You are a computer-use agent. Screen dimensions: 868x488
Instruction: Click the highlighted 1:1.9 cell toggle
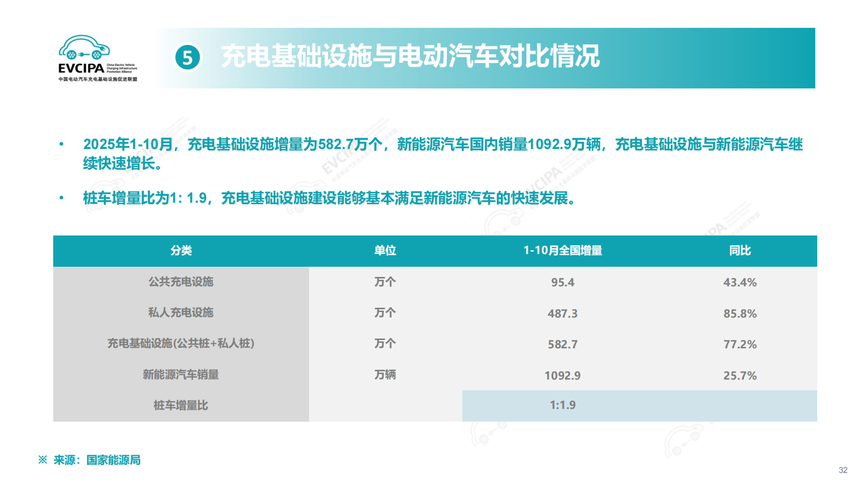(x=564, y=405)
